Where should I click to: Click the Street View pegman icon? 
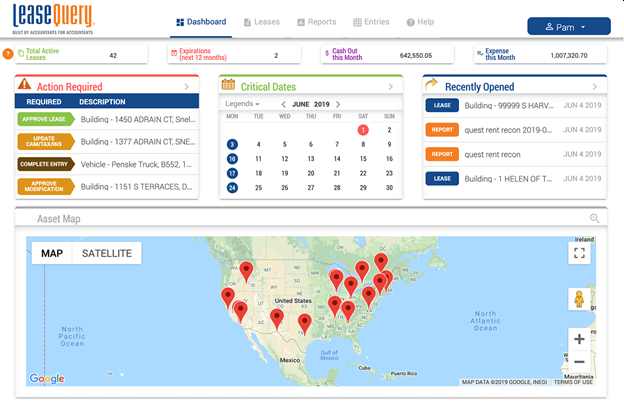[579, 299]
